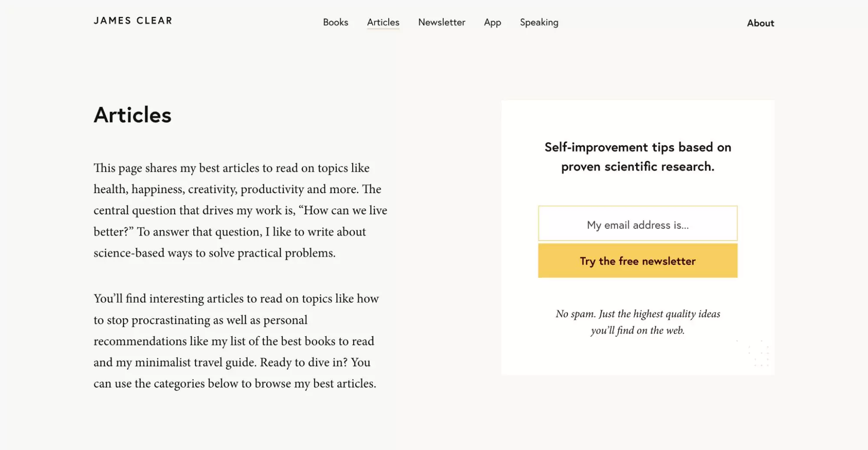The height and width of the screenshot is (450, 868).
Task: Open the Books page from navigation
Action: click(335, 23)
